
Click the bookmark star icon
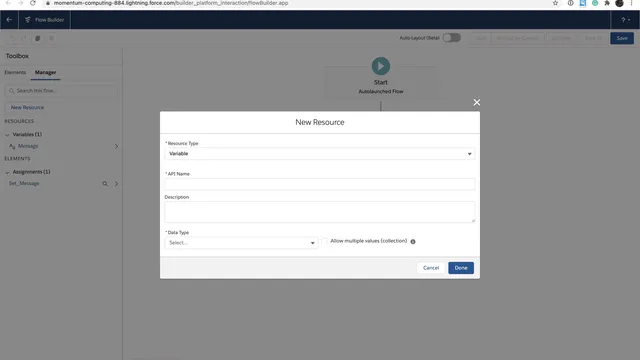[555, 3]
